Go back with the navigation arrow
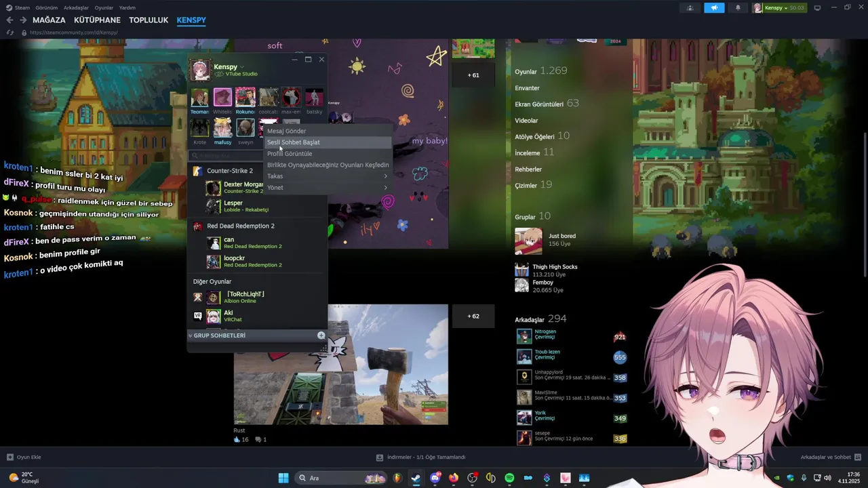868x488 pixels. pos(9,20)
